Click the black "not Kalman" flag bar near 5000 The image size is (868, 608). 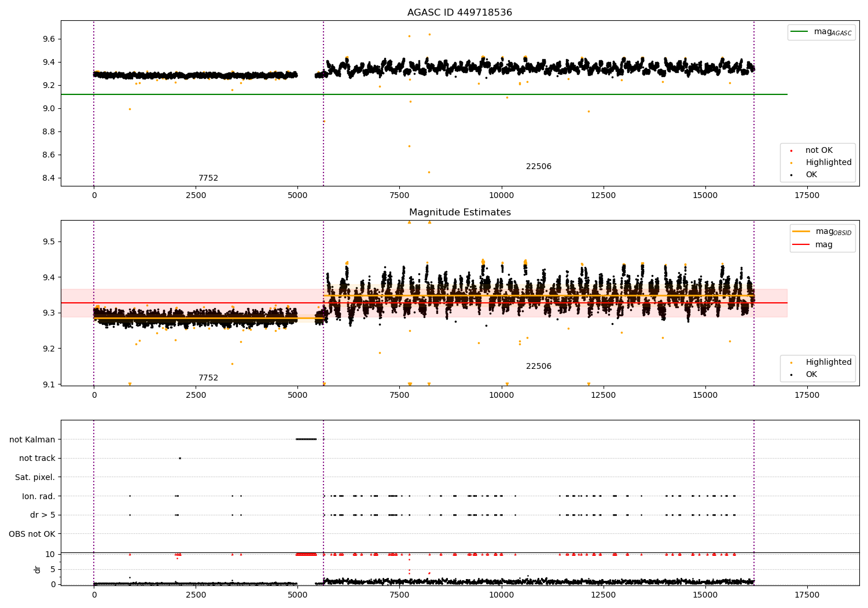pyautogui.click(x=306, y=439)
